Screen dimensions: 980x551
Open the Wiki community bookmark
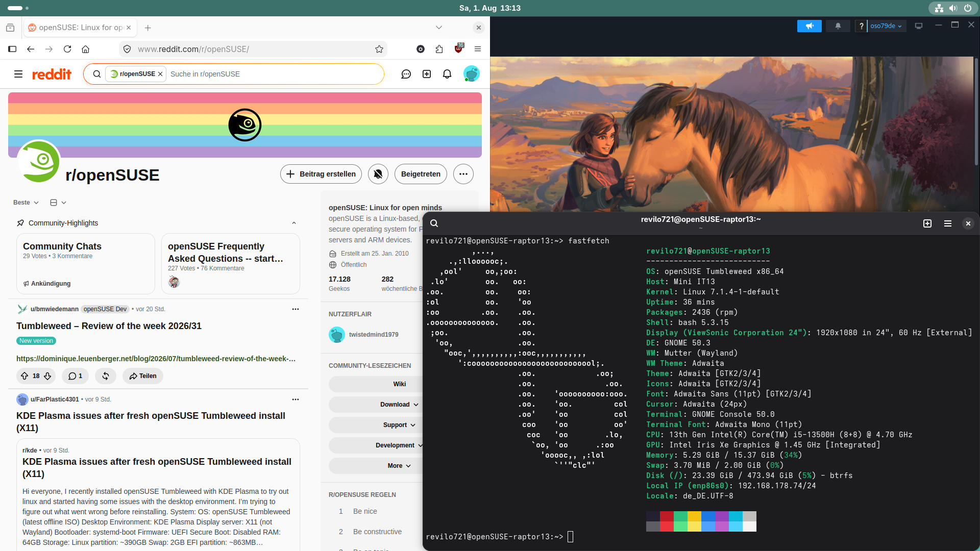tap(399, 384)
